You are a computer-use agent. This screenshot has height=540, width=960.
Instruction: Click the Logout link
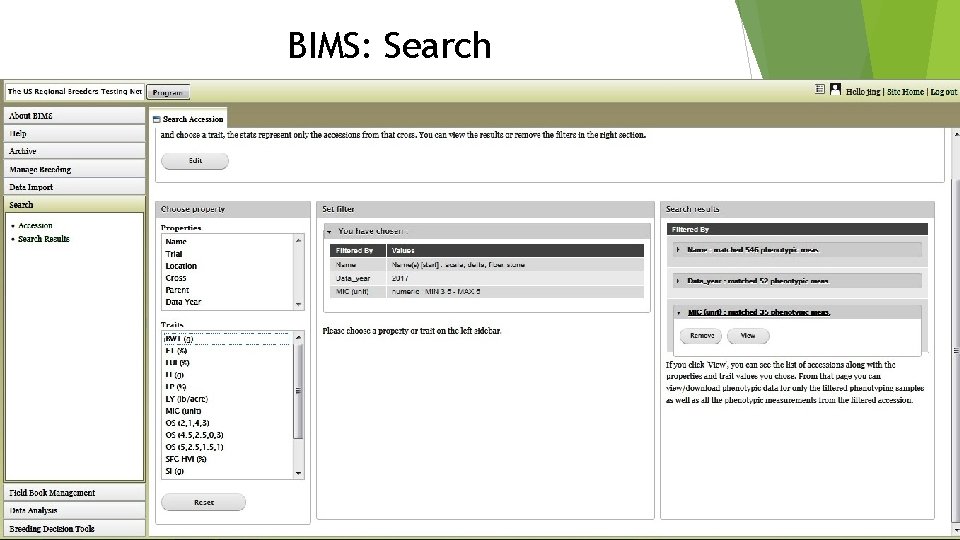(x=943, y=92)
